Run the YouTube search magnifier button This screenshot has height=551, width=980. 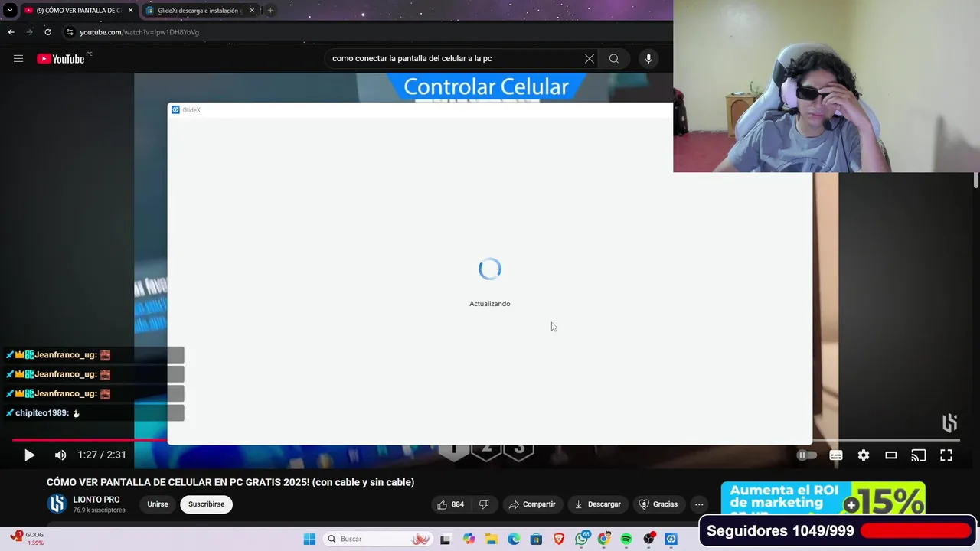pos(614,59)
